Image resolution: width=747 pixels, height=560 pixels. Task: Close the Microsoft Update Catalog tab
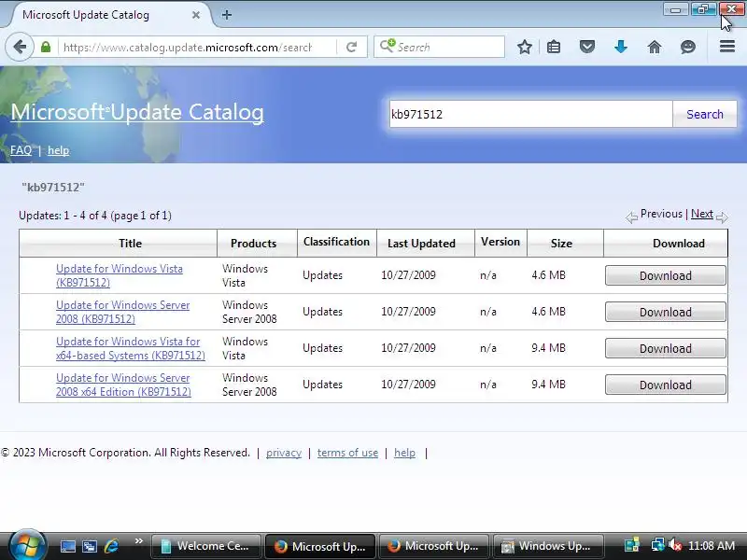pyautogui.click(x=196, y=15)
